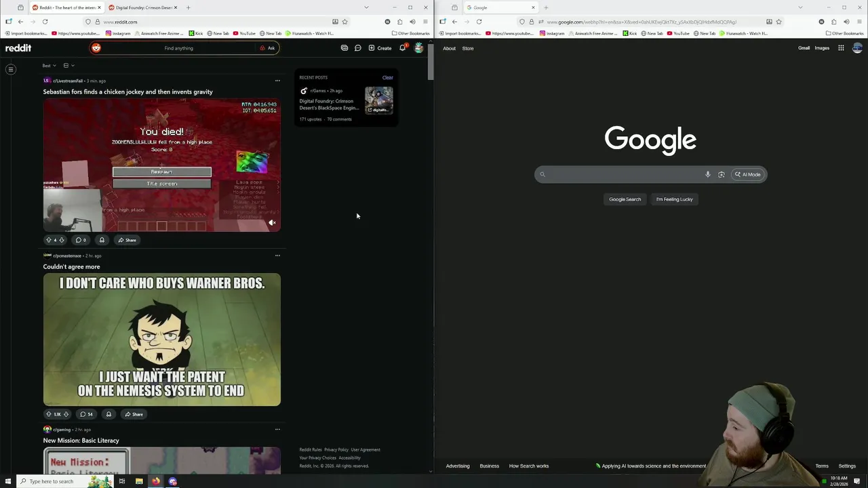Click the AI Mode button on Google
This screenshot has width=868, height=488.
(x=748, y=174)
